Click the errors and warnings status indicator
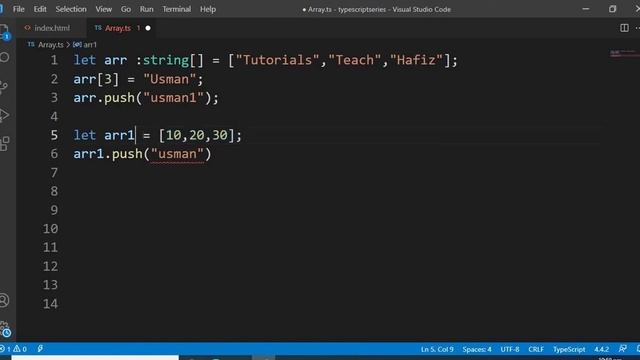640x360 pixels. pyautogui.click(x=14, y=349)
